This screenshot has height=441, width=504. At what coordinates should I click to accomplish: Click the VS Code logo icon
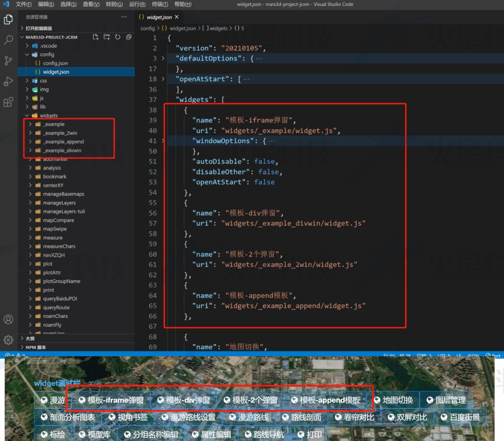tap(6, 4)
